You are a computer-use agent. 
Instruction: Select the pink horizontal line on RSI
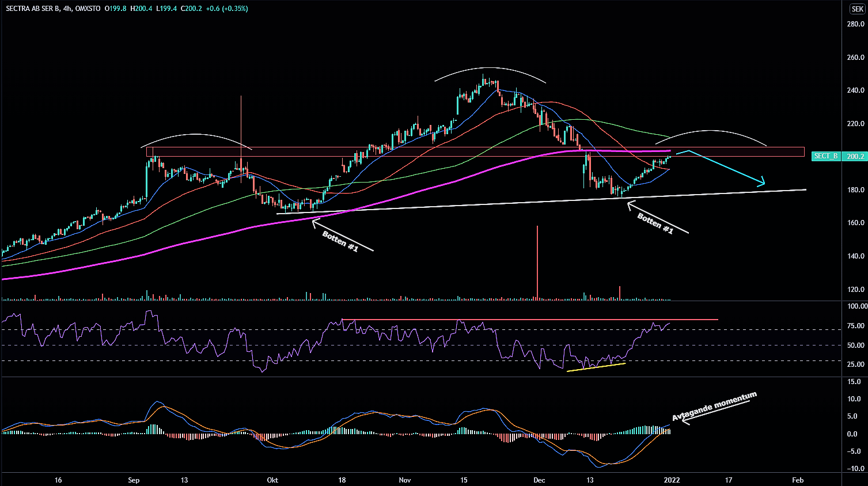[530, 319]
